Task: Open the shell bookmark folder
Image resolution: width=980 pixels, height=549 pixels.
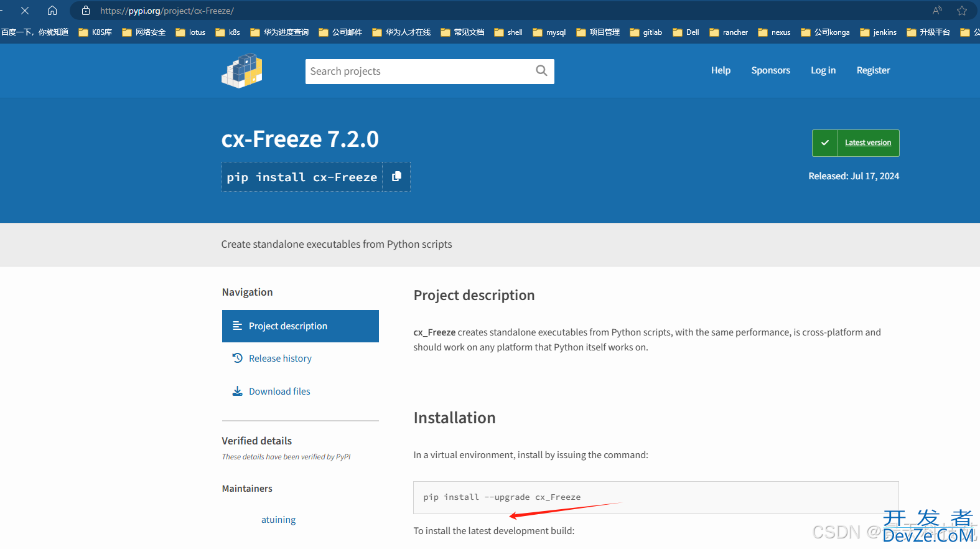Action: [508, 32]
